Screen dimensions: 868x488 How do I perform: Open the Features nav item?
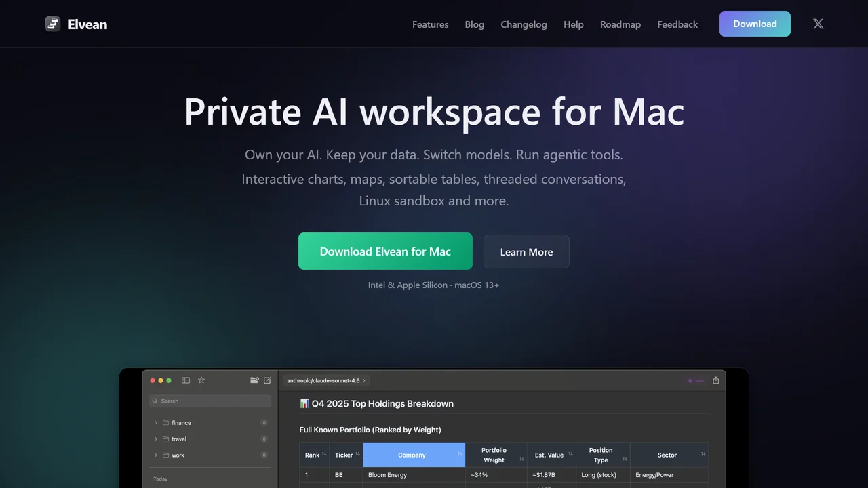431,24
